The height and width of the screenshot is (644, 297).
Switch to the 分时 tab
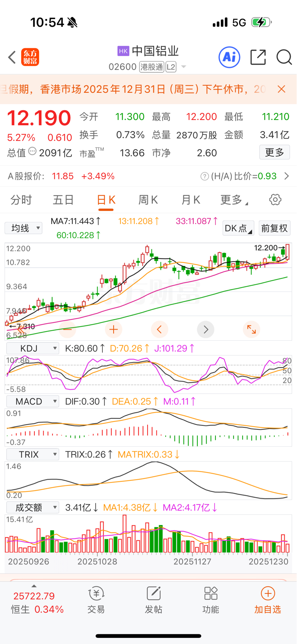tap(21, 200)
